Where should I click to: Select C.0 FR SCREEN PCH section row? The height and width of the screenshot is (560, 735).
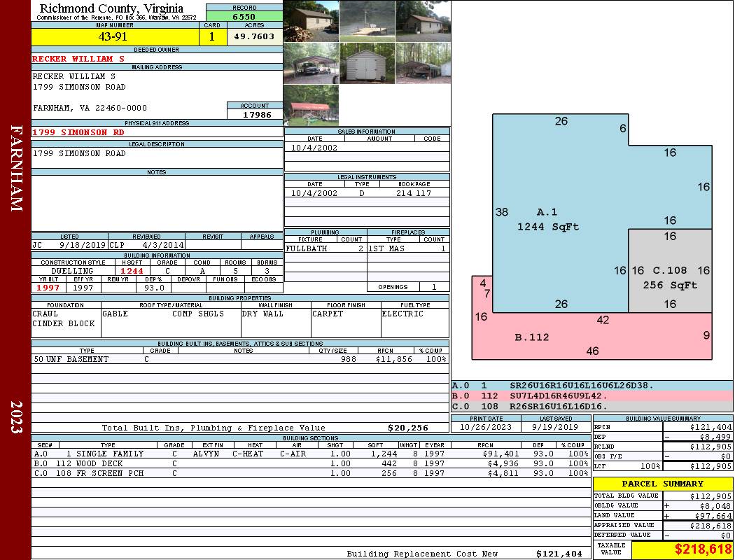(x=311, y=473)
